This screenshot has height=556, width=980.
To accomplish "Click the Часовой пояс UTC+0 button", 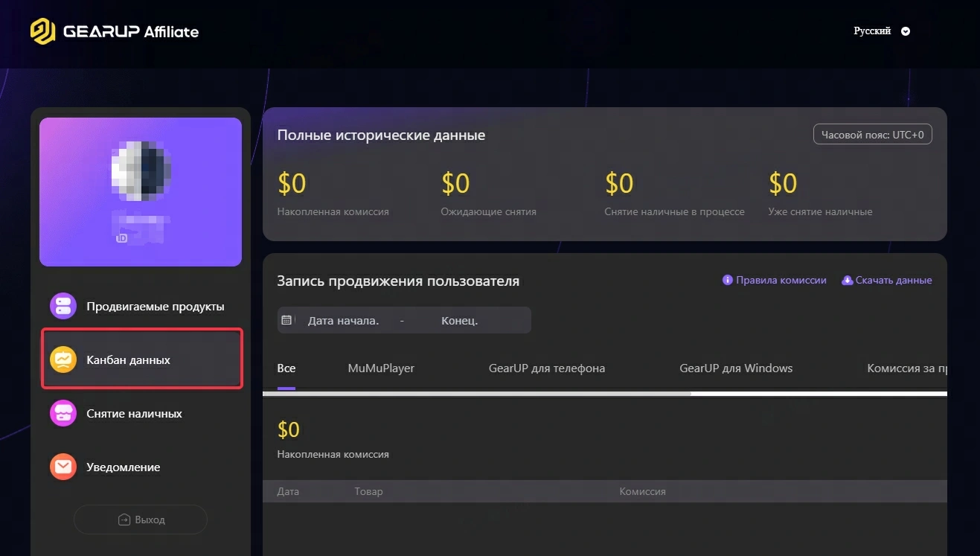I will click(872, 134).
